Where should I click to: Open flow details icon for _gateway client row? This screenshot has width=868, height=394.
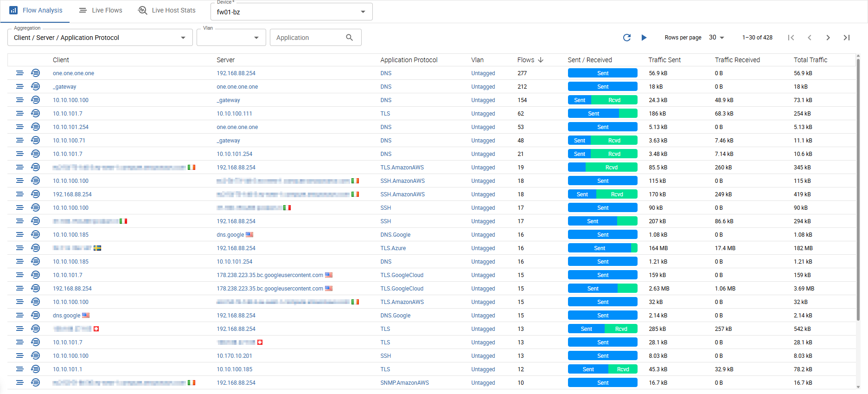coord(36,87)
